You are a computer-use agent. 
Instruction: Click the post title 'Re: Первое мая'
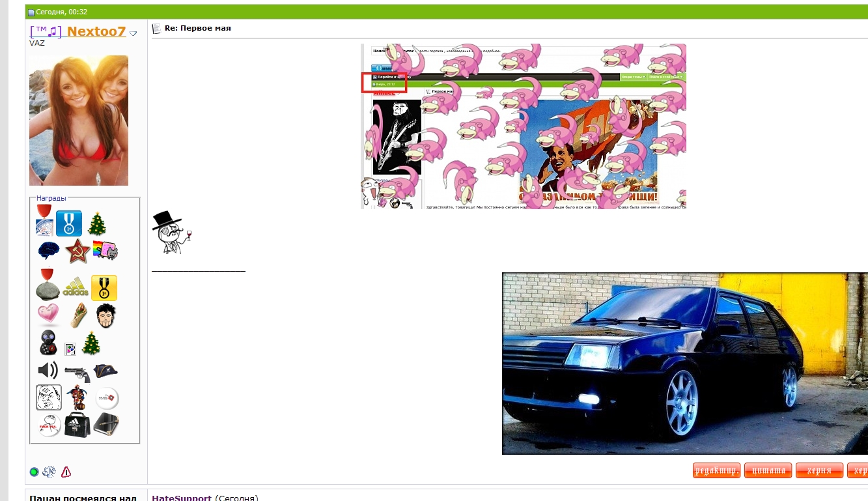(198, 28)
